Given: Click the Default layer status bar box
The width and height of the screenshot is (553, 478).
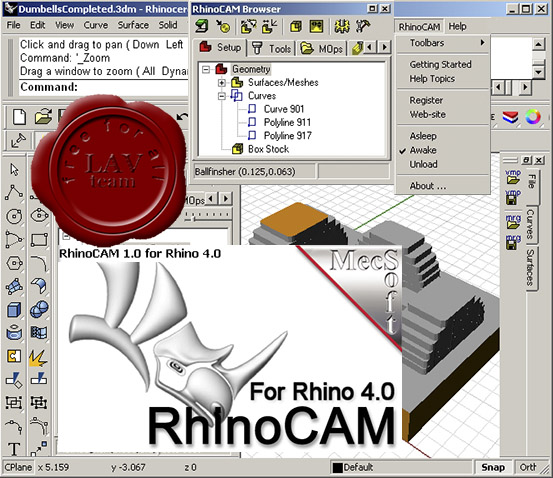Looking at the screenshot, I should (401, 467).
